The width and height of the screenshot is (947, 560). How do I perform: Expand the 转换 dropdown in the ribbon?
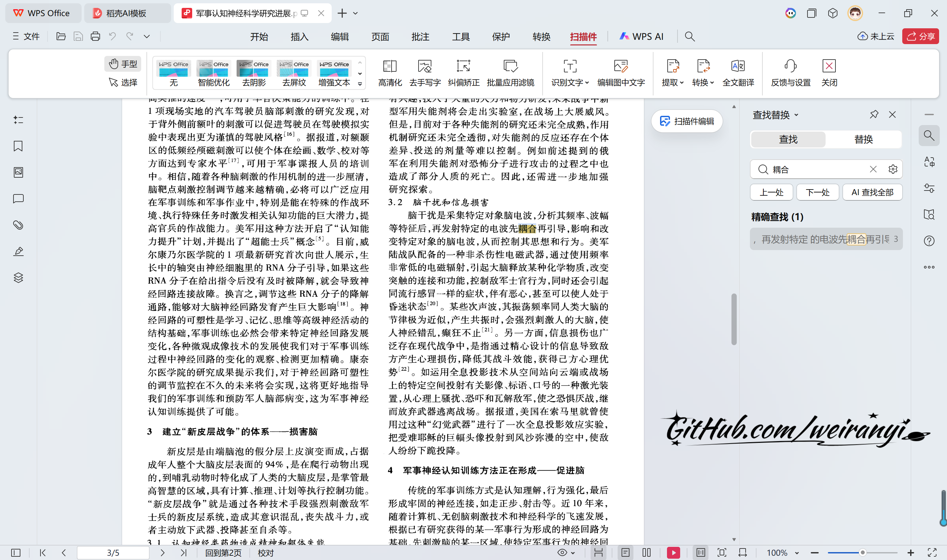712,83
